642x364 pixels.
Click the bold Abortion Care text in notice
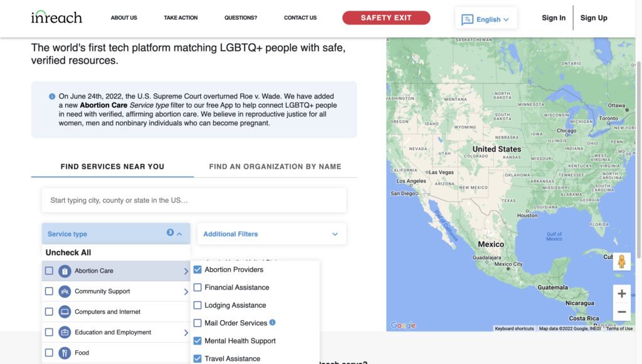(103, 105)
